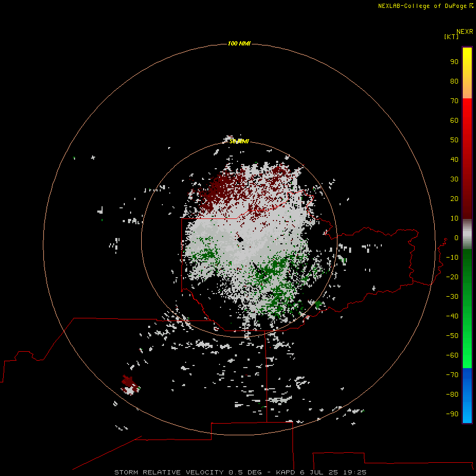This screenshot has height=476, width=476.
Task: Click the 30 value on the velocity scale
Action: 454,179
